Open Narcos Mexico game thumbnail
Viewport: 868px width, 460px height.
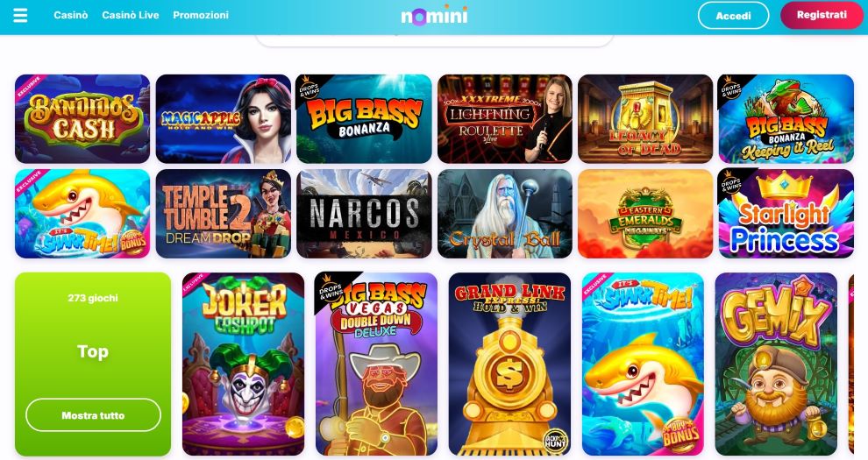click(x=364, y=214)
